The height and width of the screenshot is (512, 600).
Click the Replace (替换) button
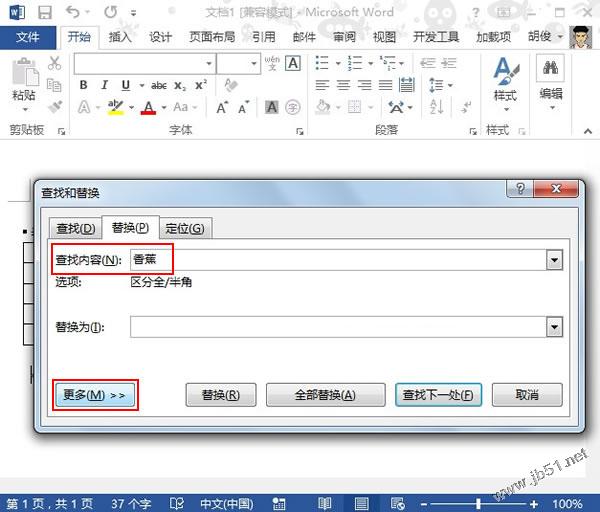(221, 395)
